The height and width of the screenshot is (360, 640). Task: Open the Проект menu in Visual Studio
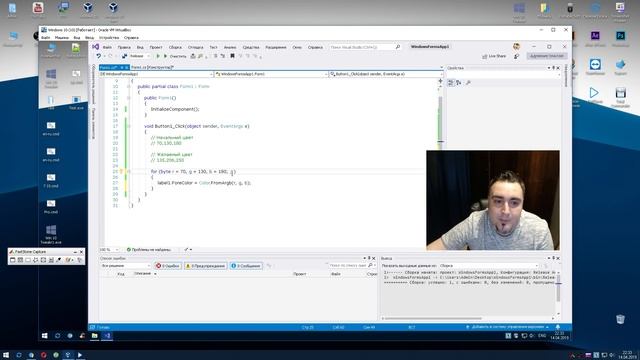click(x=156, y=47)
